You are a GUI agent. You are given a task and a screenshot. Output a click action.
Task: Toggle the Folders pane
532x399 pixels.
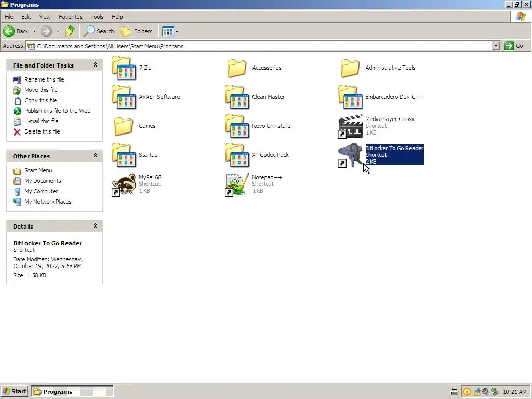137,31
